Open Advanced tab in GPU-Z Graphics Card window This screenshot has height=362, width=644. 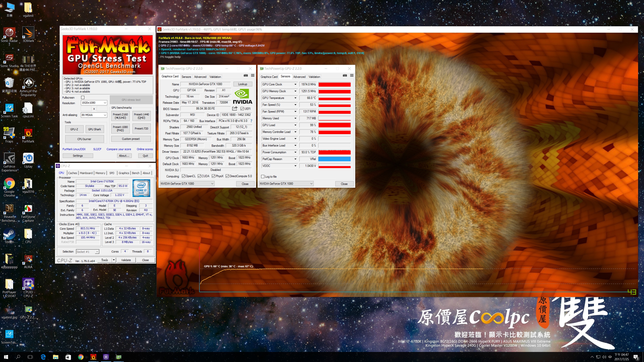[x=200, y=77]
